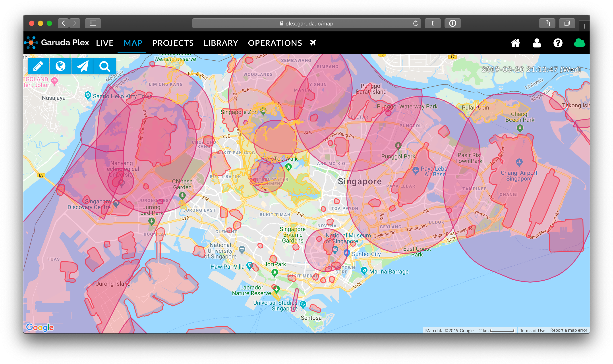This screenshot has width=613, height=364.
Task: Click the current time display
Action: tap(531, 69)
